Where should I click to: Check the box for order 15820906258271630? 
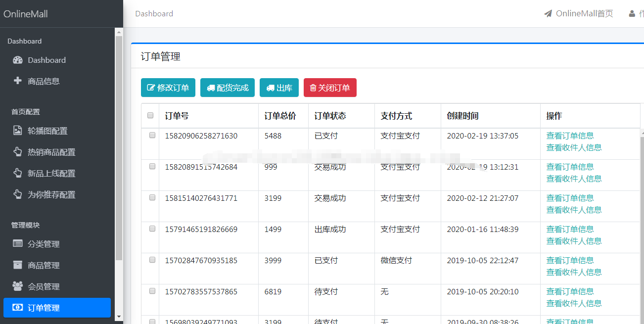[x=152, y=135]
